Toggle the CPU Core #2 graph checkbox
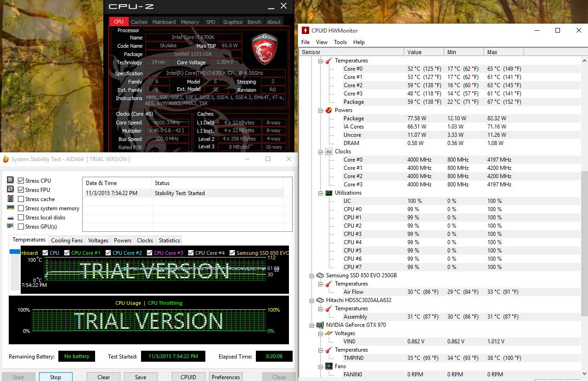Screen dimensions: 588x381 tap(108, 253)
